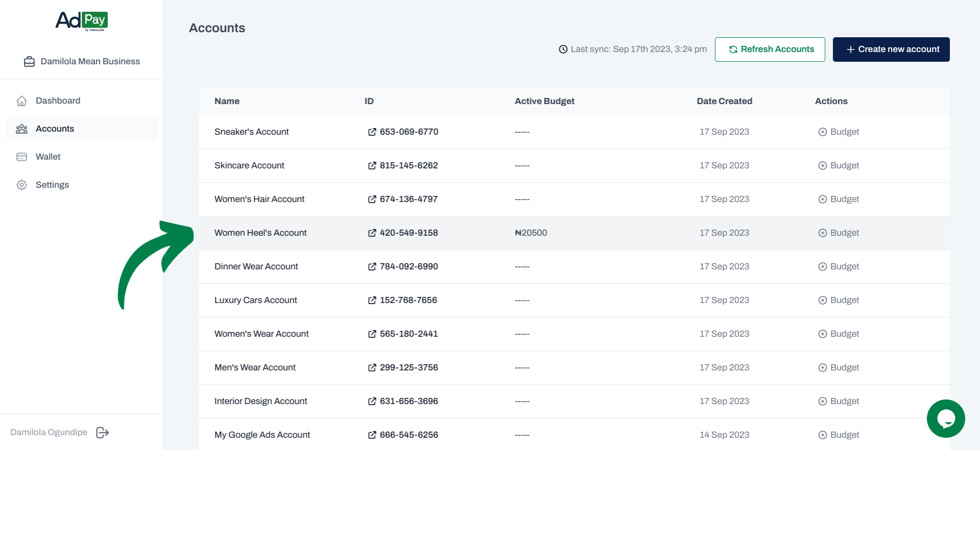Click the Men's Wear Account ID 299-125-3756
The height and width of the screenshot is (551, 980).
(408, 368)
